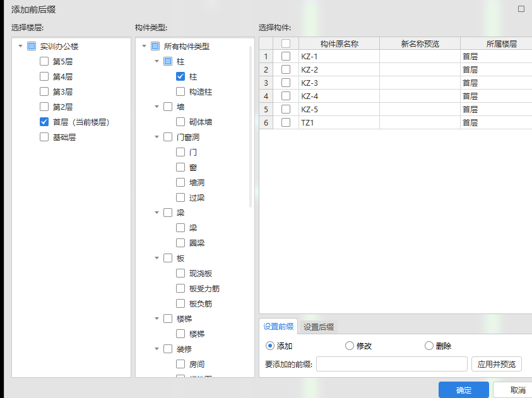Check the KZ-5 row checkbox
532x398 pixels.
click(x=286, y=109)
